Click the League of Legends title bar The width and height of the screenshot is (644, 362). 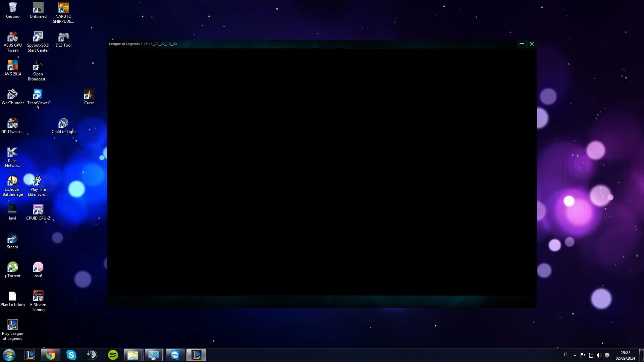322,43
